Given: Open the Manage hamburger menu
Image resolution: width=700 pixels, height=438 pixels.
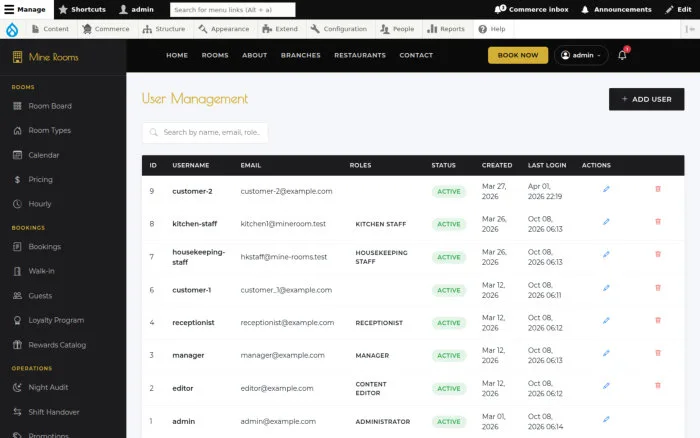Looking at the screenshot, I should click(25, 9).
